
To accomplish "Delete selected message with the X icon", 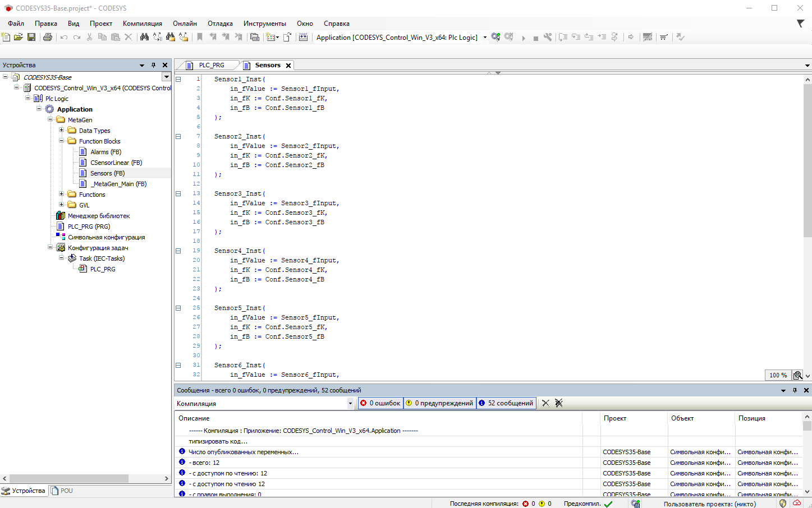I will point(545,403).
